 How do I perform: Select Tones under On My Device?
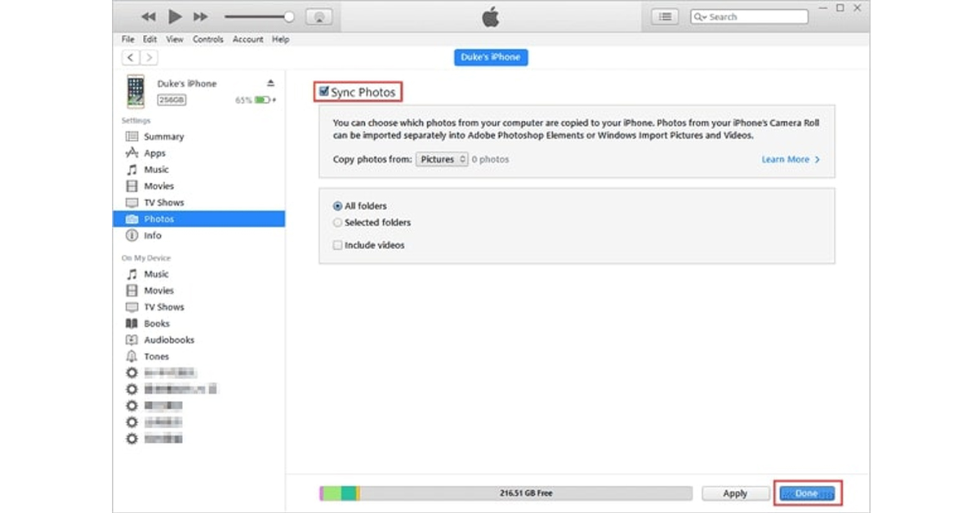[x=156, y=356]
